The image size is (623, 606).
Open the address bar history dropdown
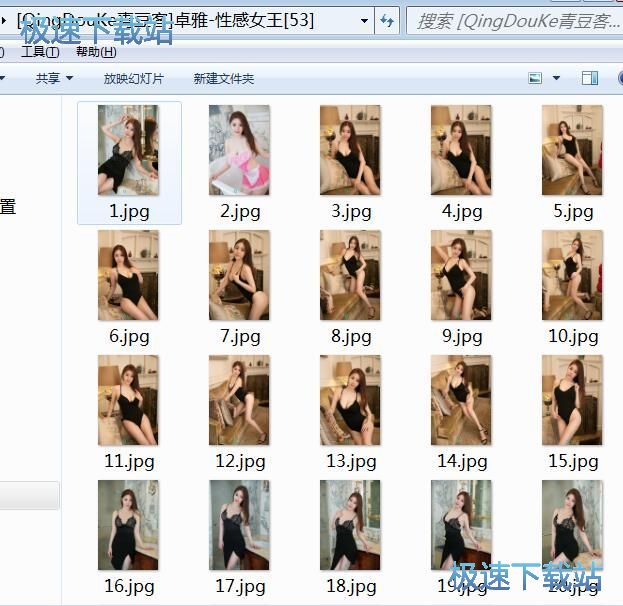364,21
